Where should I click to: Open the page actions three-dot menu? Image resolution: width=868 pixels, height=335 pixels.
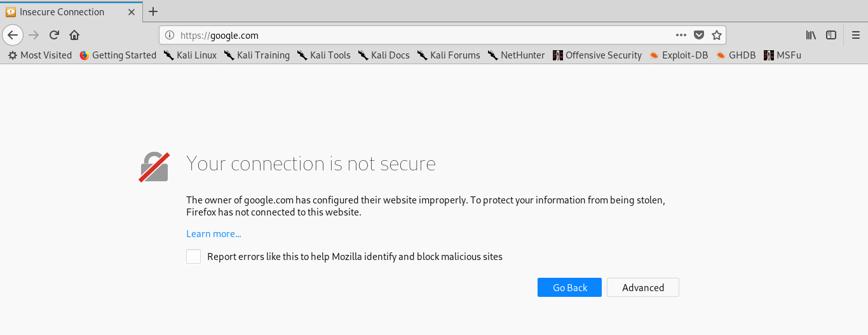(681, 35)
